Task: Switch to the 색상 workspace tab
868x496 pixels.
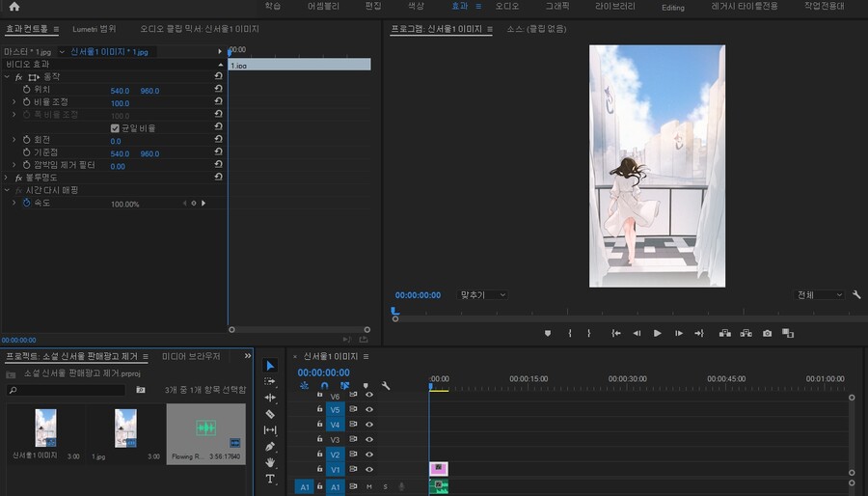Action: [x=416, y=7]
